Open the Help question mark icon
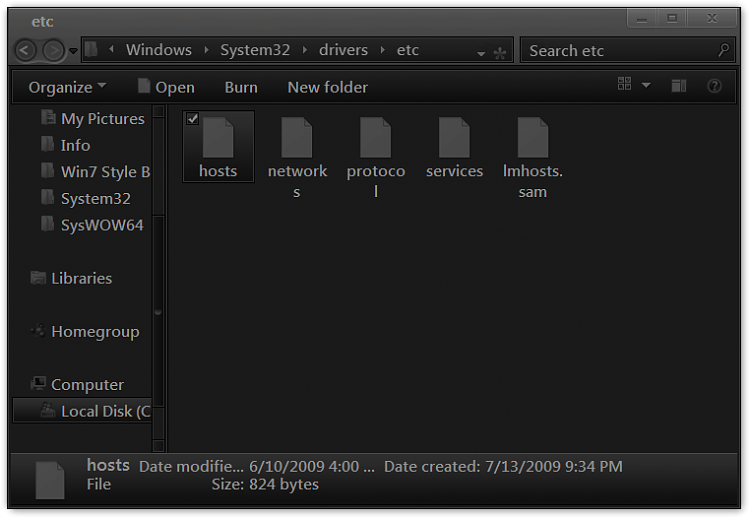This screenshot has height=518, width=750. click(x=714, y=86)
